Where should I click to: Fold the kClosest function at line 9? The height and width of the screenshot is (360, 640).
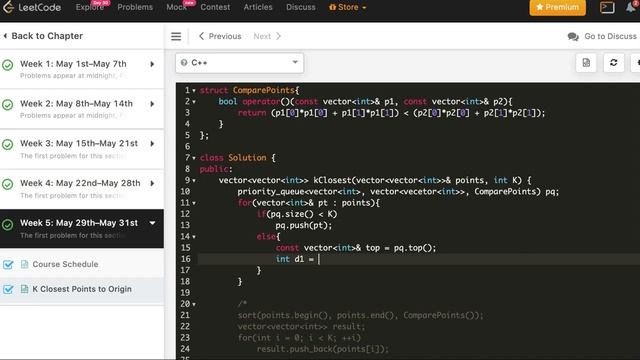pyautogui.click(x=194, y=180)
